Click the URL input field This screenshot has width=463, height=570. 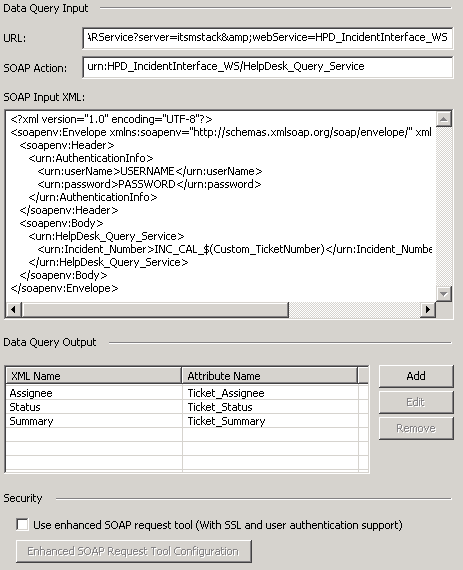click(268, 38)
